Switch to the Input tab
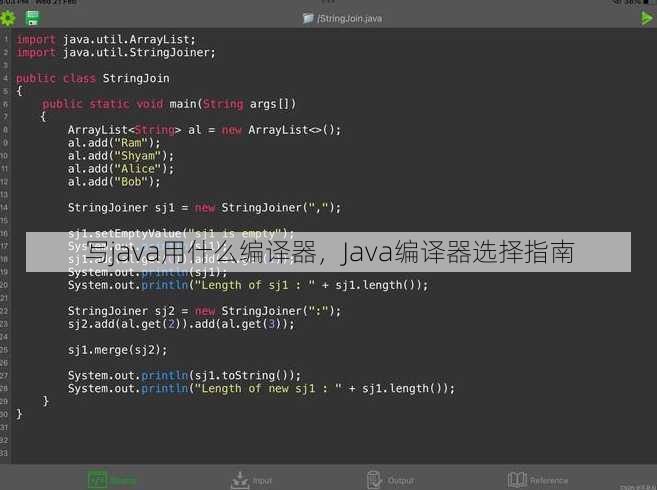Image resolution: width=657 pixels, height=490 pixels. [x=251, y=480]
